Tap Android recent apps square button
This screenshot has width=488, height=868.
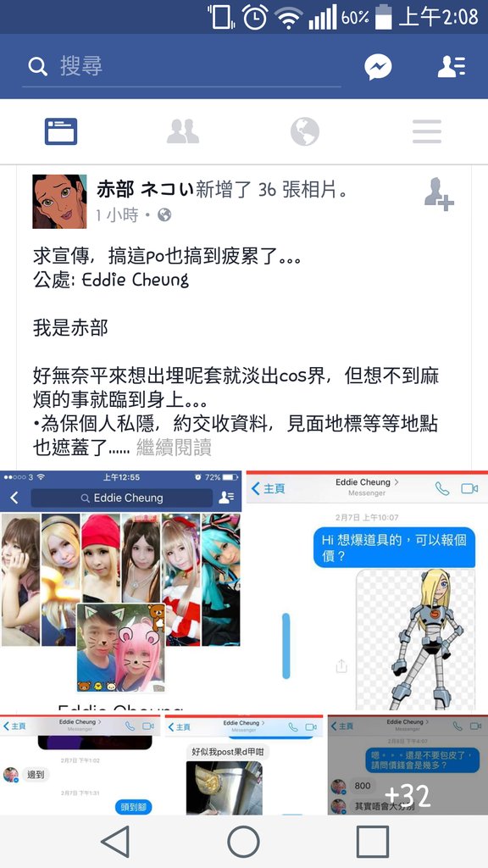373,842
